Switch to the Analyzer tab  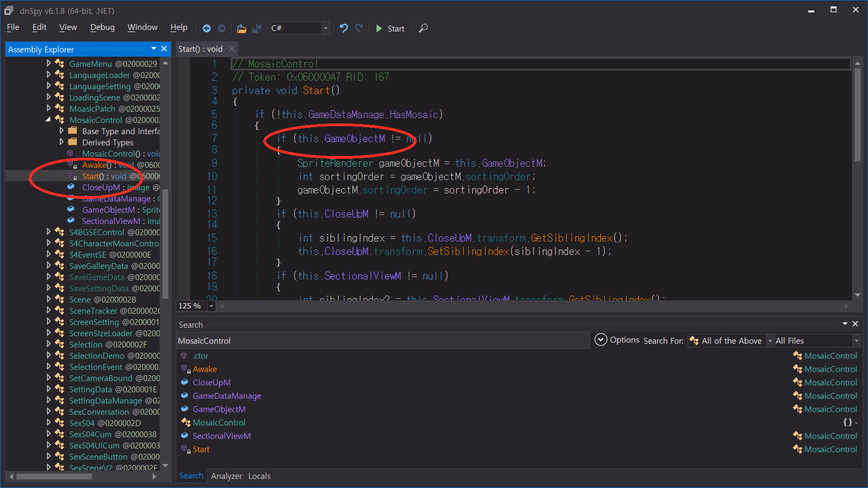click(226, 476)
